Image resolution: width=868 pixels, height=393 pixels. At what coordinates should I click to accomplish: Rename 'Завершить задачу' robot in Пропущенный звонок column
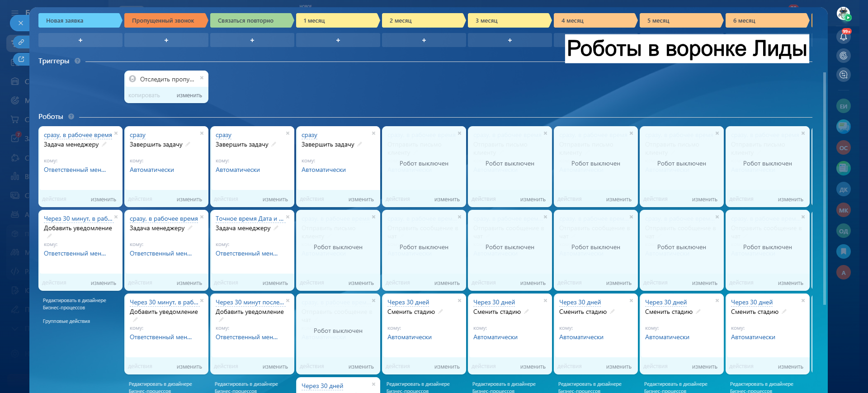pos(188,144)
